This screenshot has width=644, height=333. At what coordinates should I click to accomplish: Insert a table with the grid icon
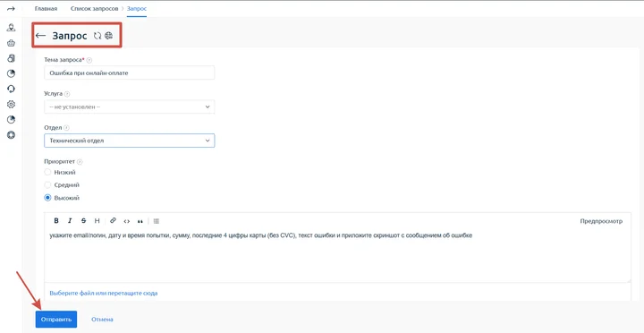point(156,221)
